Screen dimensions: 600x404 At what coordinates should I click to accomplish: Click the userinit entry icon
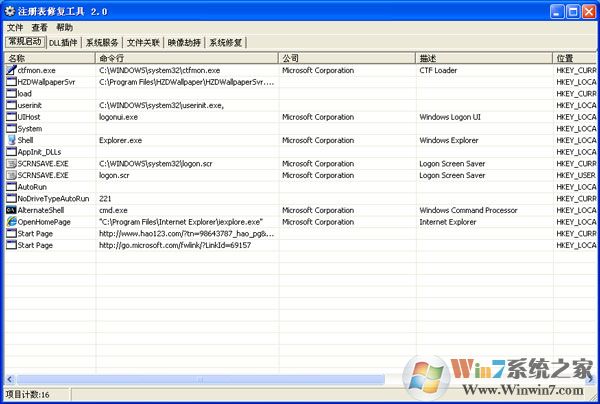pos(11,105)
